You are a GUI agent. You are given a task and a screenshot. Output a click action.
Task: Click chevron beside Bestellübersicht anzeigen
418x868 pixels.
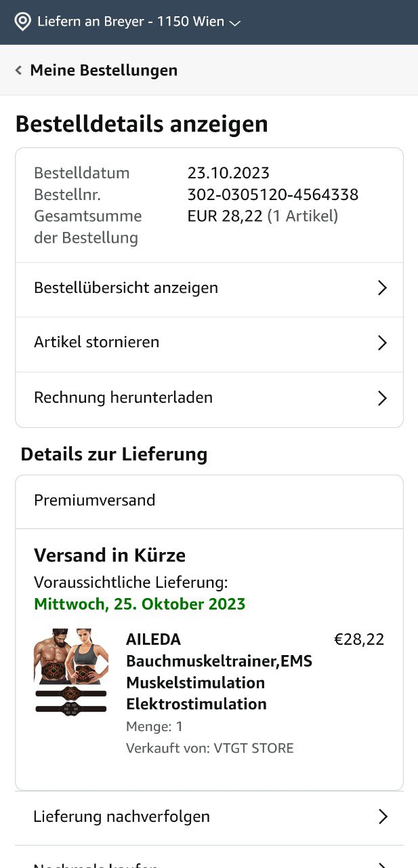[x=382, y=288]
